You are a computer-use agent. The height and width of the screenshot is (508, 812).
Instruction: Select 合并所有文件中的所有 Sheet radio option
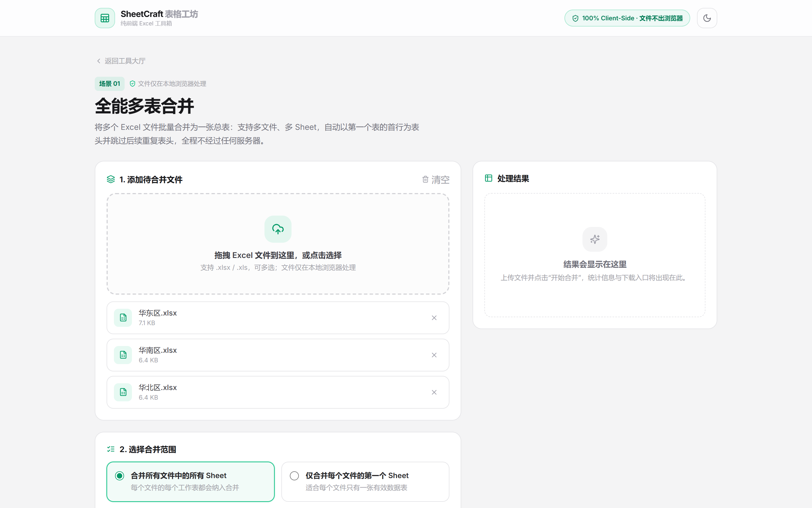(190, 481)
